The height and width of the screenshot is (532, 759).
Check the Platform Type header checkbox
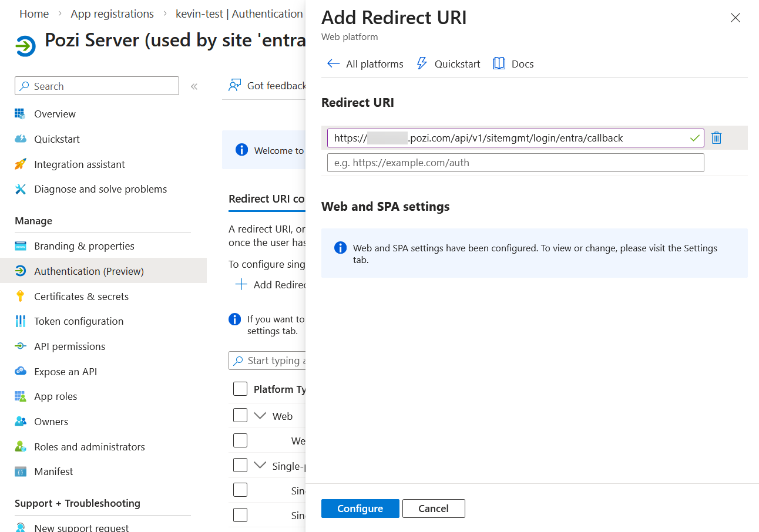(240, 389)
